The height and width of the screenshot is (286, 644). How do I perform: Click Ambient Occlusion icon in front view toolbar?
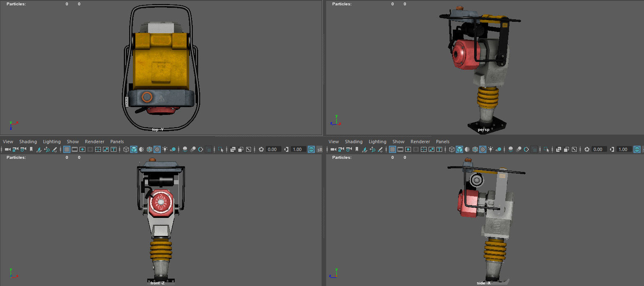(x=185, y=149)
